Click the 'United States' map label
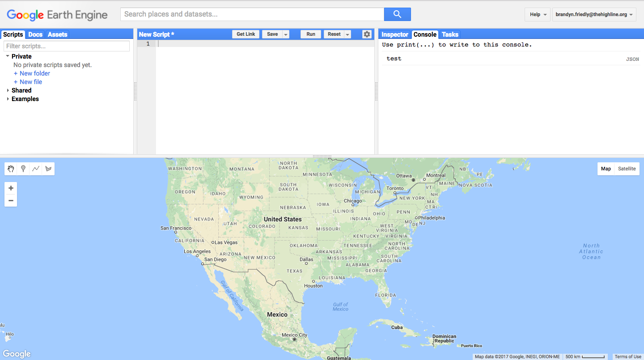644x360 pixels. pyautogui.click(x=283, y=219)
